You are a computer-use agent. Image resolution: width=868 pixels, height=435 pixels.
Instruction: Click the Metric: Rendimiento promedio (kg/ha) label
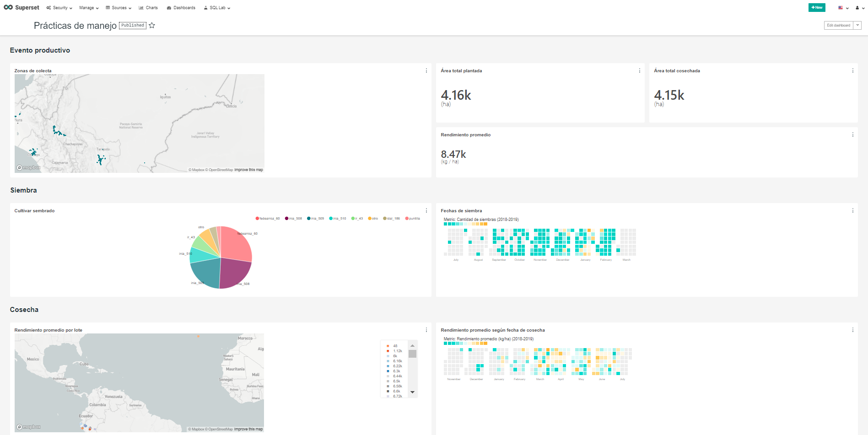pyautogui.click(x=488, y=339)
